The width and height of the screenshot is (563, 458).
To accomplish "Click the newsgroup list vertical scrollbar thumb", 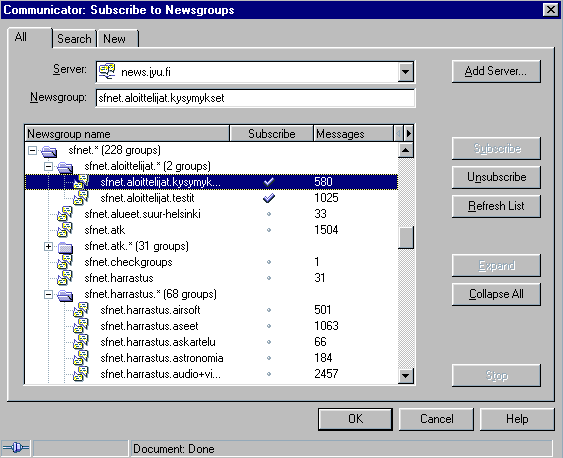I will coord(406,237).
